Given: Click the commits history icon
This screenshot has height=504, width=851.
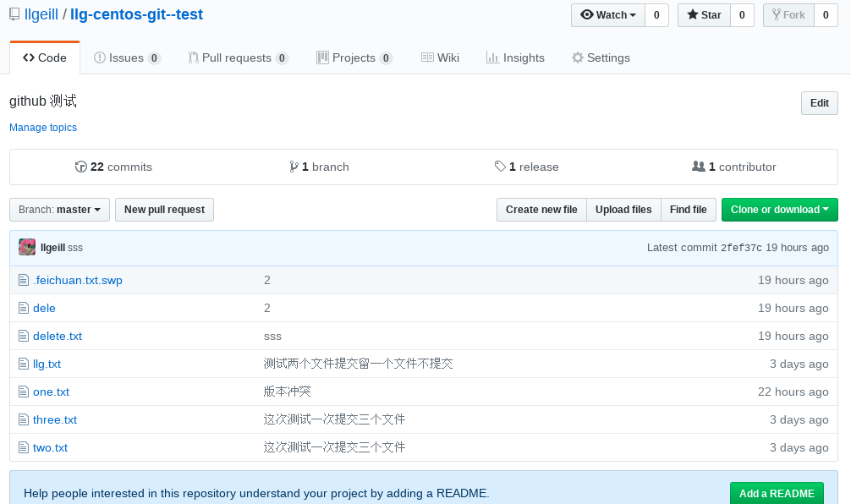Looking at the screenshot, I should [x=81, y=167].
